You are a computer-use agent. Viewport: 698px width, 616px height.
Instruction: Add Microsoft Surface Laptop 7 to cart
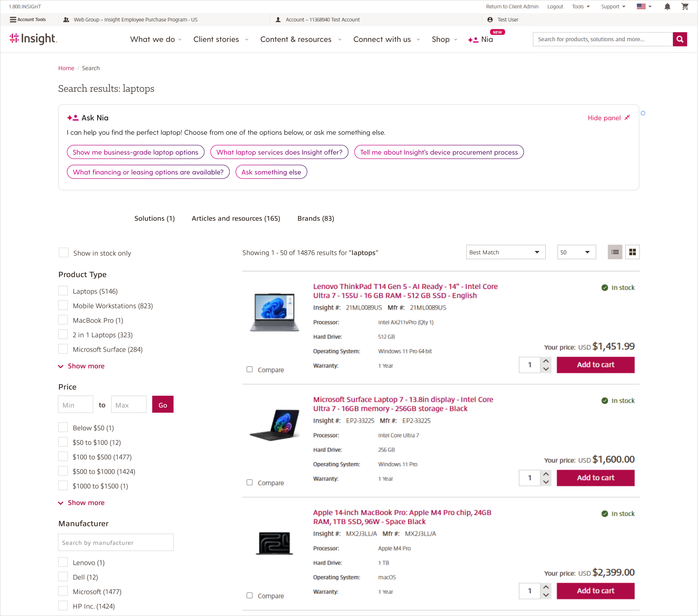coord(596,478)
